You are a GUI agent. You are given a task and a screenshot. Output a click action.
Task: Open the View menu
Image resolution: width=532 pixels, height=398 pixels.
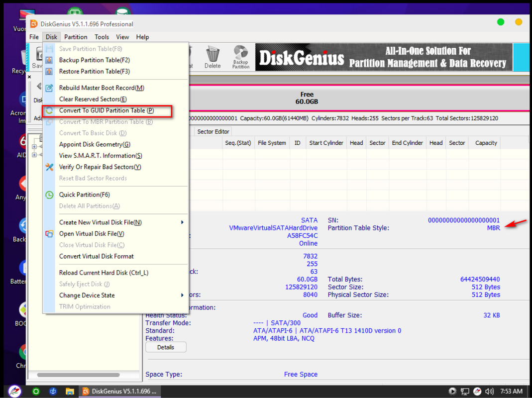pyautogui.click(x=122, y=37)
